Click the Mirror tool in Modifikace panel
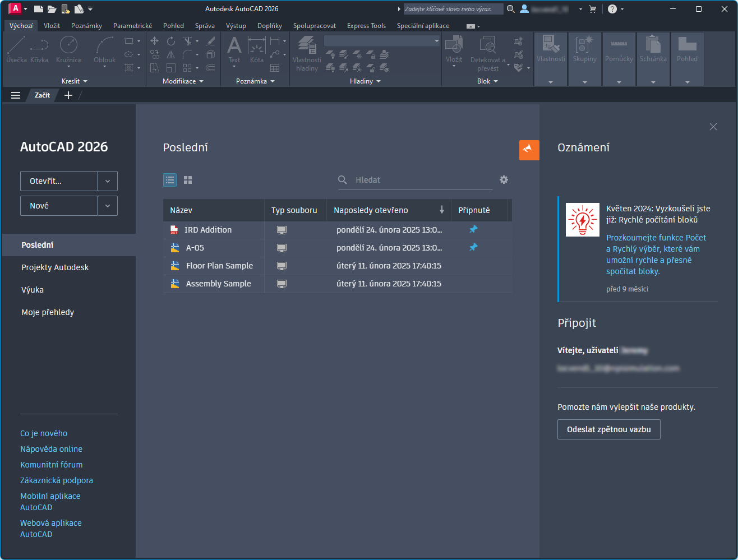The height and width of the screenshot is (560, 738). coord(171,54)
